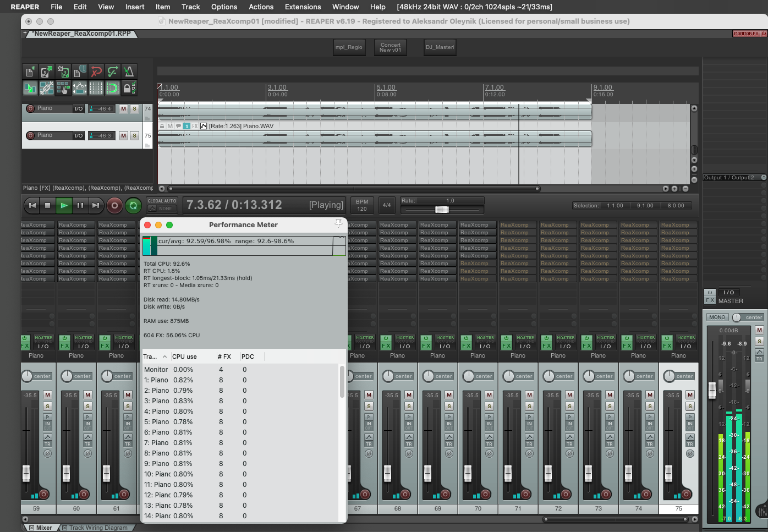Mute track 74 Piano in track panel
The width and height of the screenshot is (768, 532).
tap(123, 109)
